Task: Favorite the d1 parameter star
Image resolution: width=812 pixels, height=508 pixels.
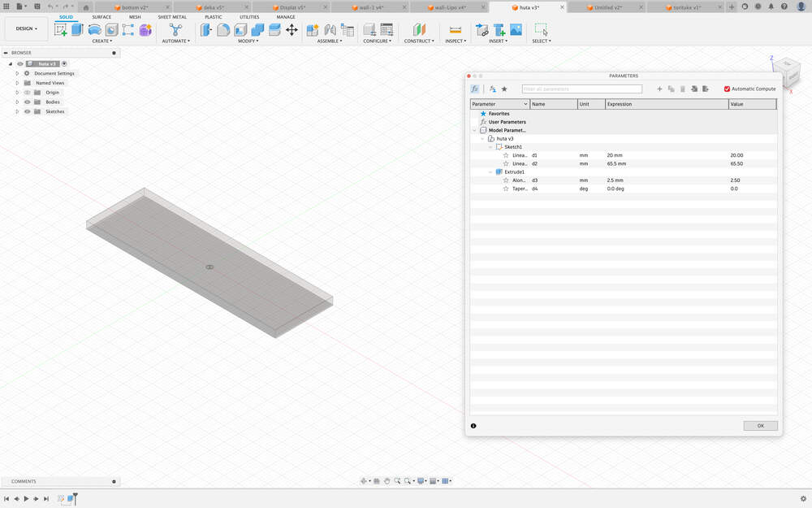Action: click(506, 155)
